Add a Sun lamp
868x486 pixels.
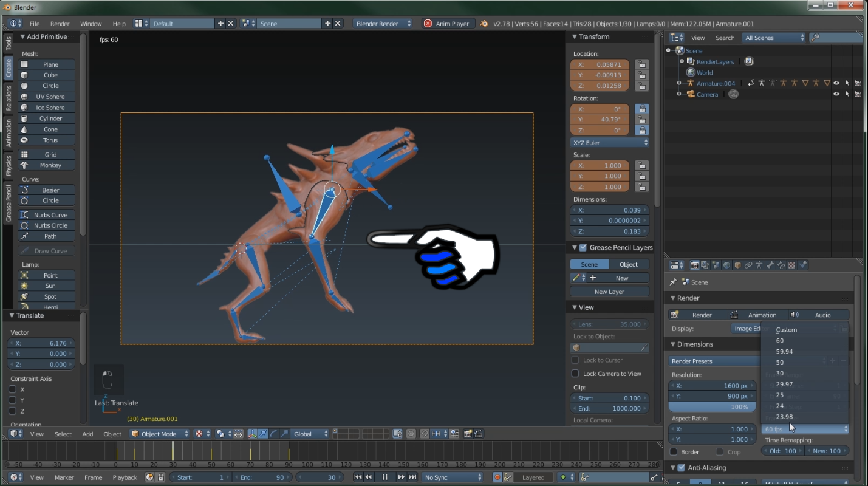[x=47, y=286]
